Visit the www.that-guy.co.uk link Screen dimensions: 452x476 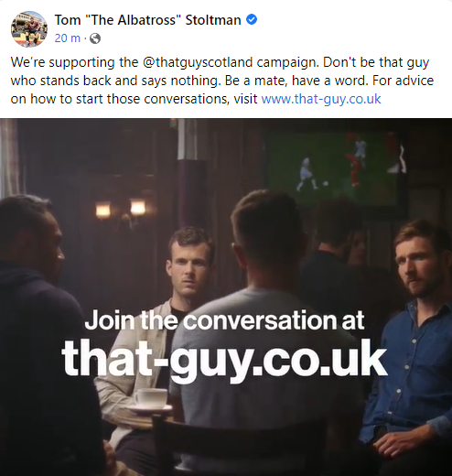(x=321, y=99)
